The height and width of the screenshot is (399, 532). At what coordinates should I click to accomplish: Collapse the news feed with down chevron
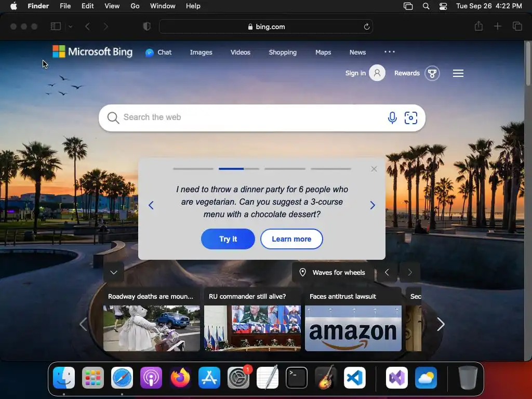[114, 272]
